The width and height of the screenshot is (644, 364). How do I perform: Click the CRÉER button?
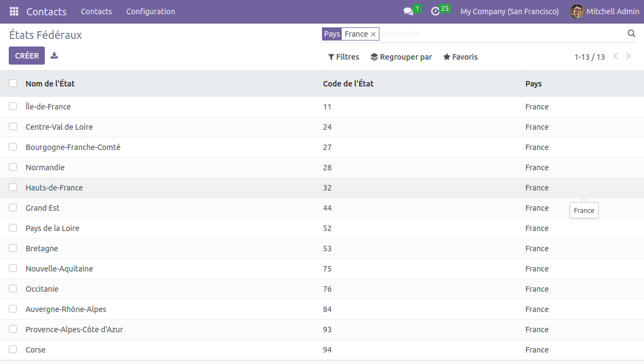[x=27, y=56]
